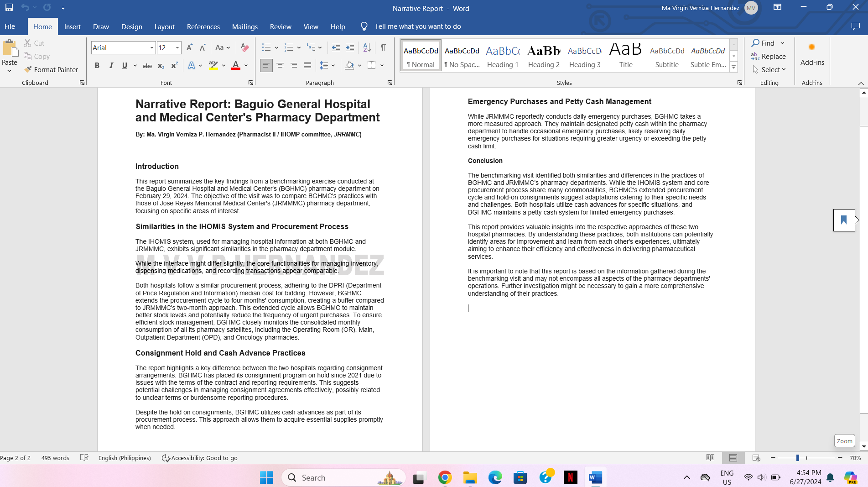Open the Add-ins pane
868x487 pixels.
click(812, 55)
